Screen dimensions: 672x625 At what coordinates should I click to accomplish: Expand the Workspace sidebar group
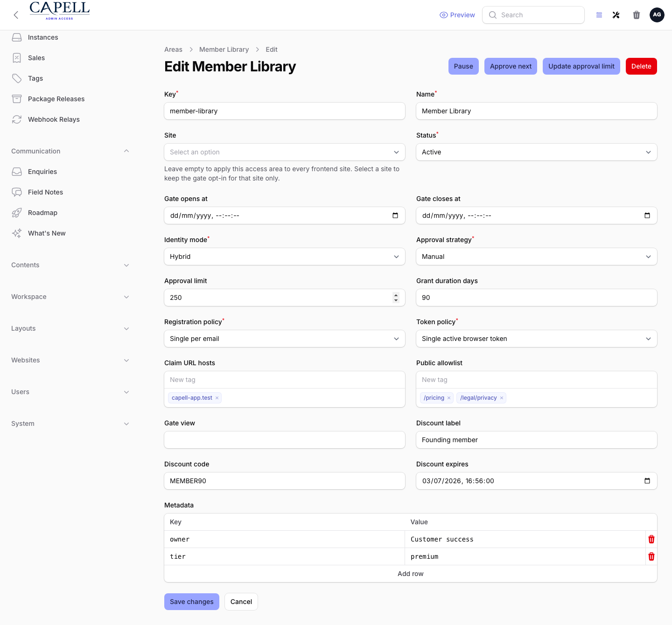pos(126,297)
